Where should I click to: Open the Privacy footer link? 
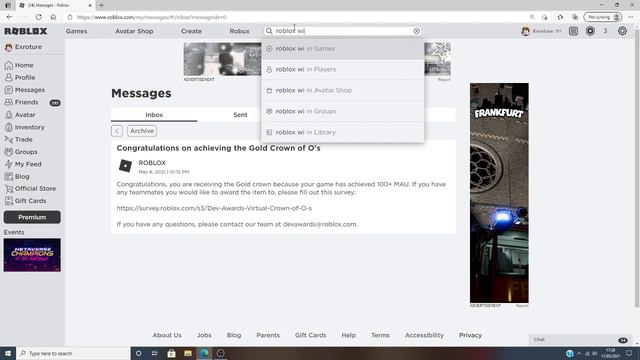(x=470, y=335)
